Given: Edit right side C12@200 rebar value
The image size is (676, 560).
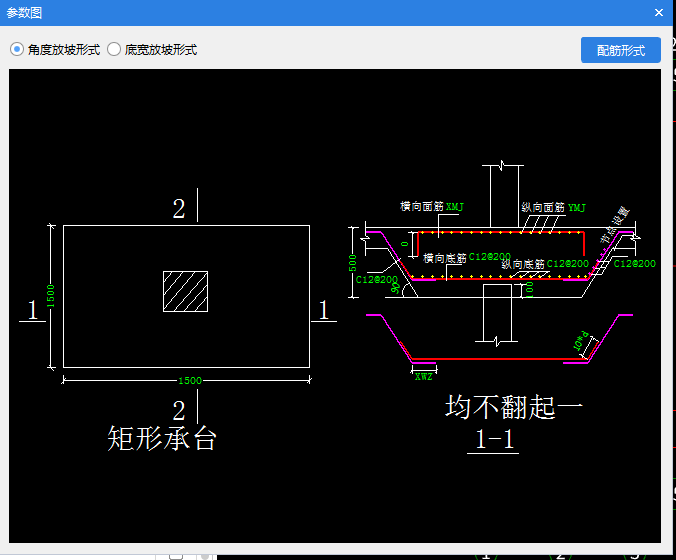Looking at the screenshot, I should tap(635, 263).
